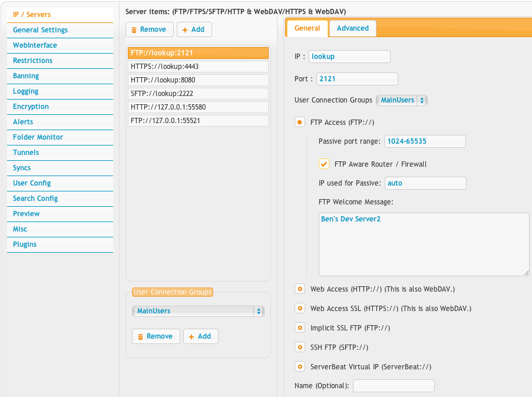The width and height of the screenshot is (532, 397).
Task: Click inside the Passive port range field
Action: coord(425,141)
